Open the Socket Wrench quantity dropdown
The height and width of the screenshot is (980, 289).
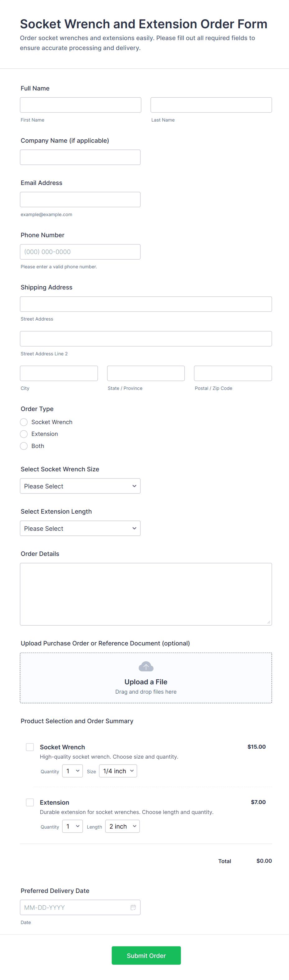click(x=72, y=771)
